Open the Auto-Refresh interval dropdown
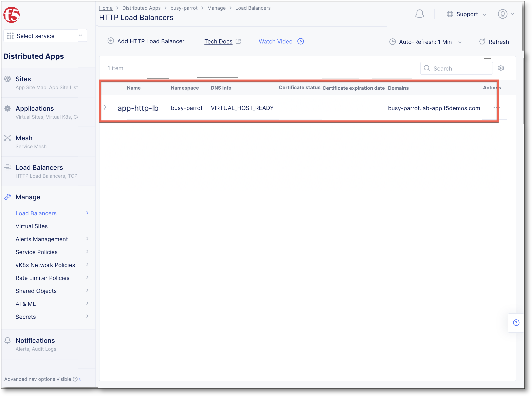Image resolution: width=532 pixels, height=396 pixels. 460,42
